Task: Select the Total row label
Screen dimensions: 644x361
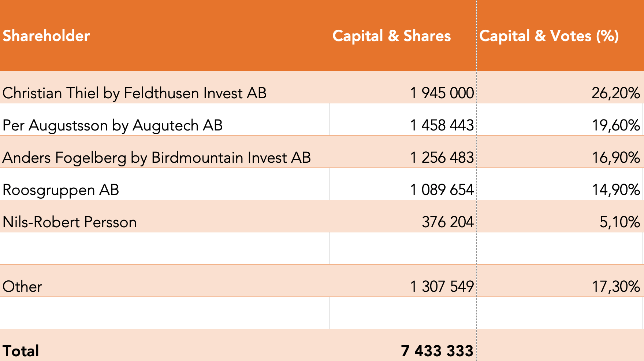Action: click(x=21, y=351)
